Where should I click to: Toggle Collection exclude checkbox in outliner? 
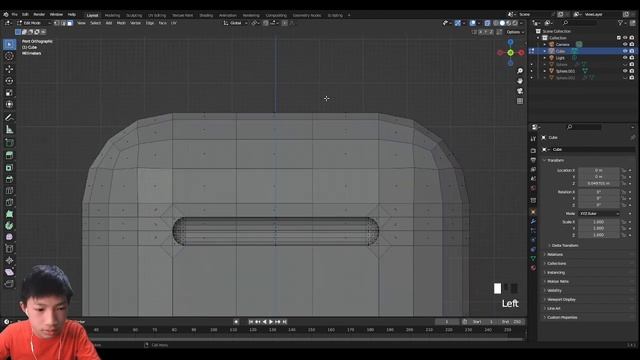[x=619, y=38]
